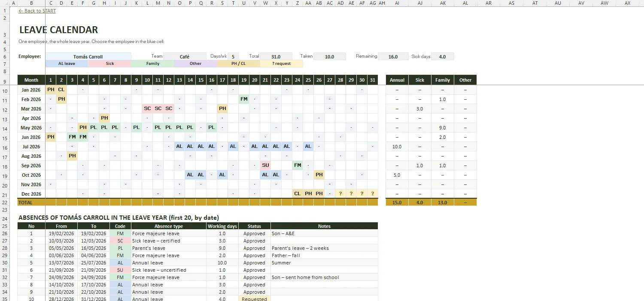The height and width of the screenshot is (301, 644).
Task: Click the Requested status cell
Action: [x=255, y=299]
